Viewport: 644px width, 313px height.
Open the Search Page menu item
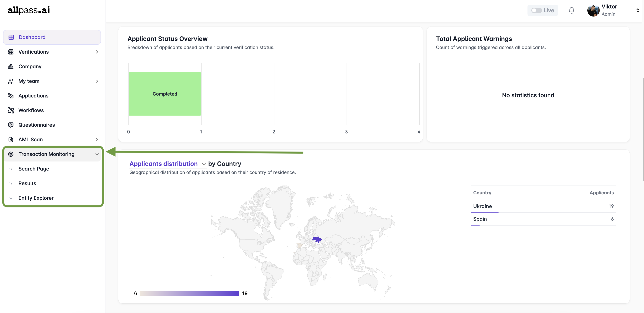pyautogui.click(x=34, y=169)
